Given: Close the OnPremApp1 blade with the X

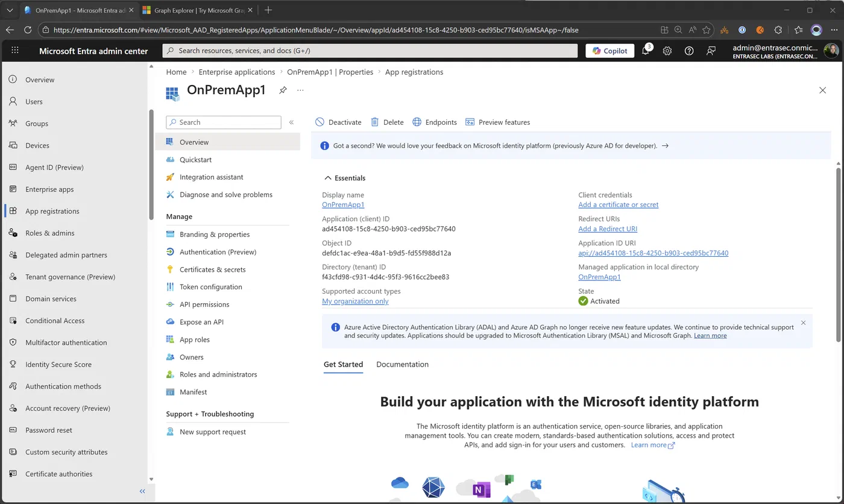Looking at the screenshot, I should pyautogui.click(x=822, y=90).
